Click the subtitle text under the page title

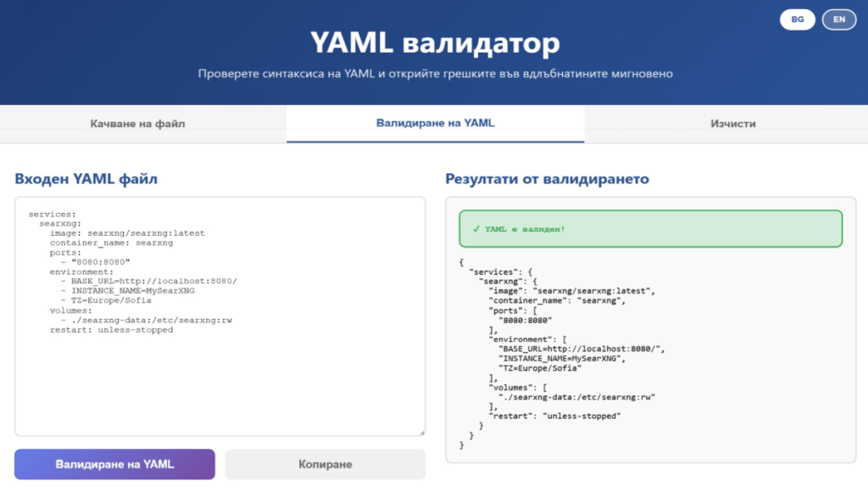[435, 74]
